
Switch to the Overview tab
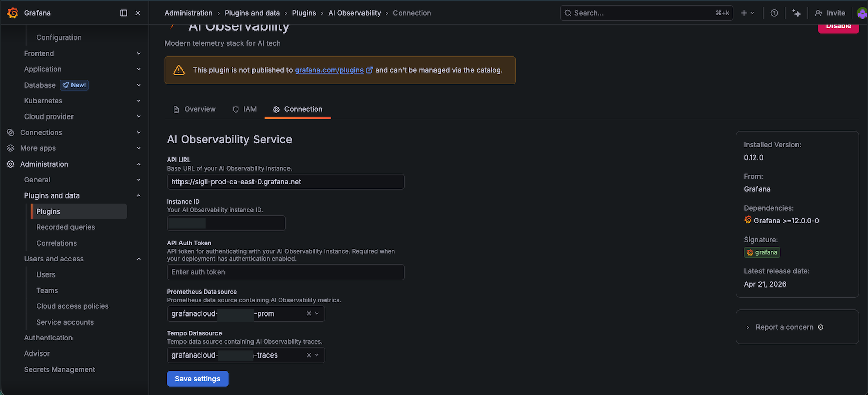point(195,109)
